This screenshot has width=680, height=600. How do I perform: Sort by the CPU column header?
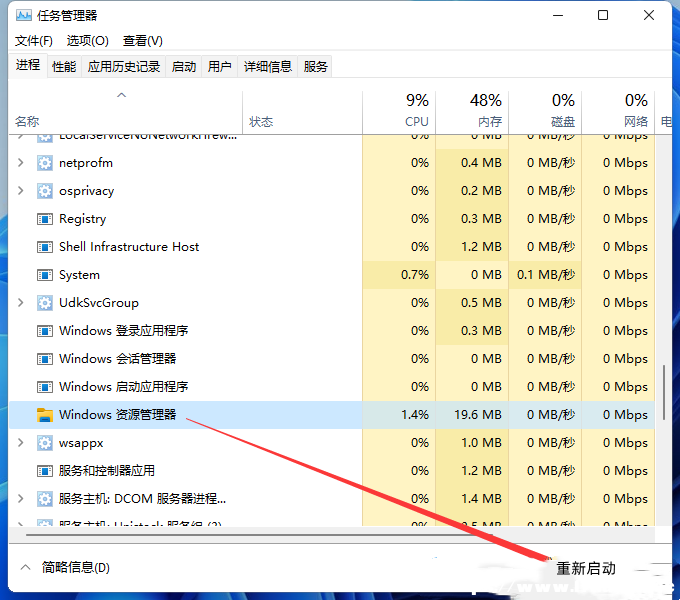pyautogui.click(x=399, y=113)
